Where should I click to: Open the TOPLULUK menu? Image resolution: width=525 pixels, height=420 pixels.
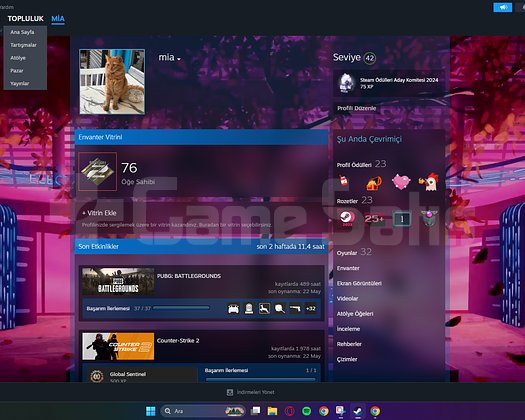[x=25, y=19]
